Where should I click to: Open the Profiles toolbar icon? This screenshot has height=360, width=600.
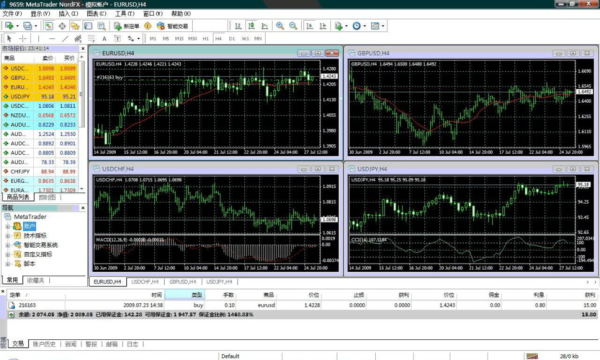coord(27,26)
